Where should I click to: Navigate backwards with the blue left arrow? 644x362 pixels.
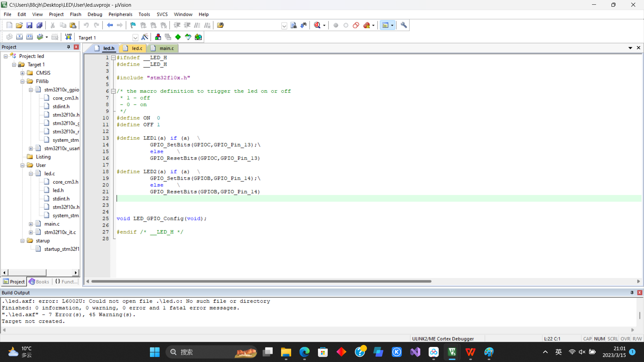point(110,25)
